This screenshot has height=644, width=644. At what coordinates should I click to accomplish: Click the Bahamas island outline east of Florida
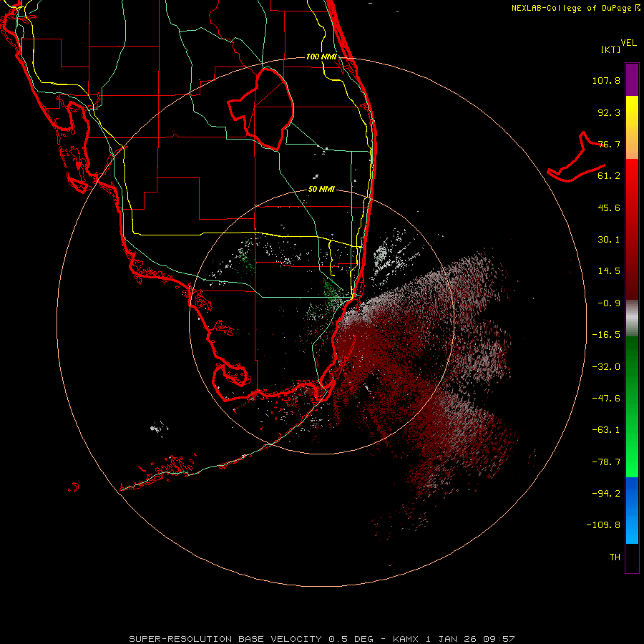click(x=577, y=158)
